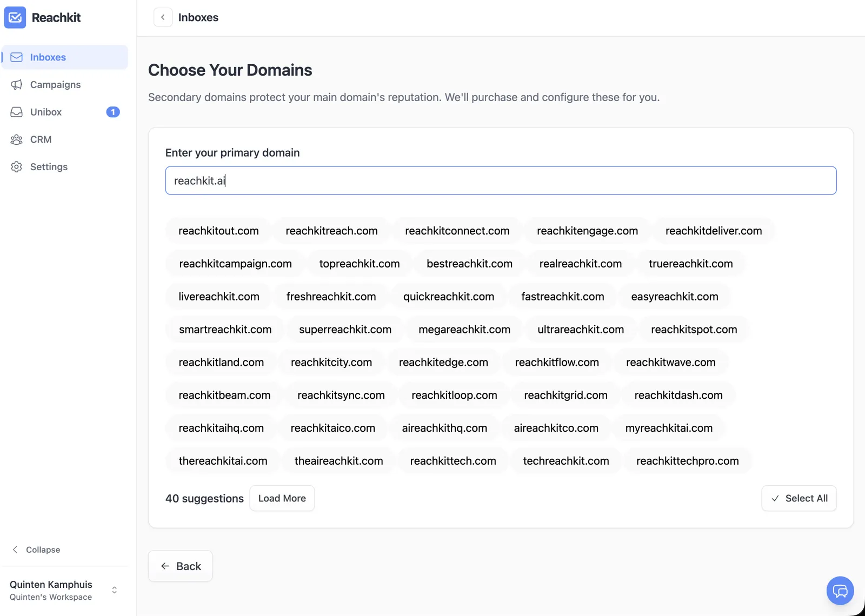Click the Collapse sidebar chevron icon

(x=15, y=550)
